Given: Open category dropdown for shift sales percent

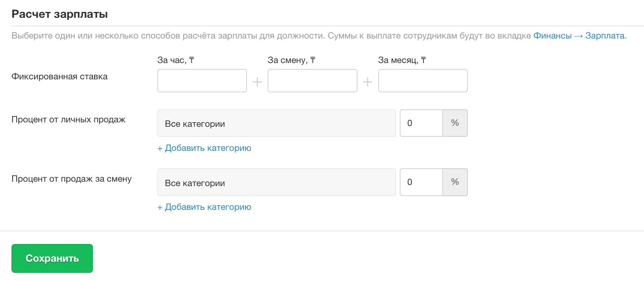Looking at the screenshot, I should [276, 182].
